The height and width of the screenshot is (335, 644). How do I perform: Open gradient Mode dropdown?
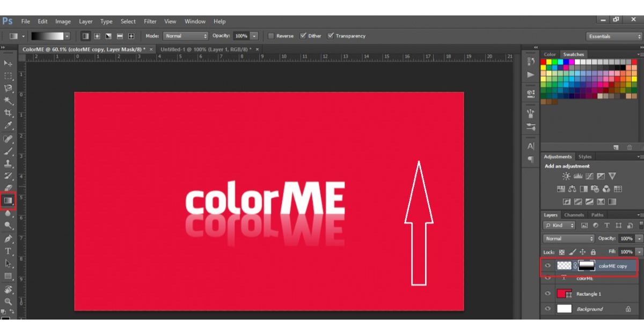click(x=186, y=36)
